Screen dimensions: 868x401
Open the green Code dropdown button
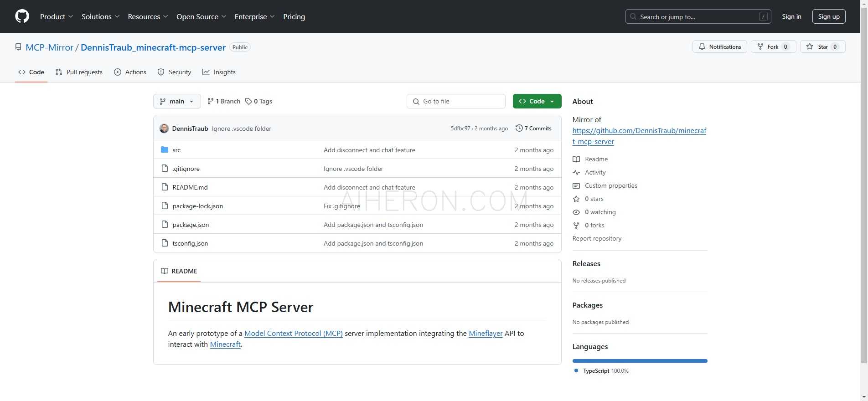point(537,101)
